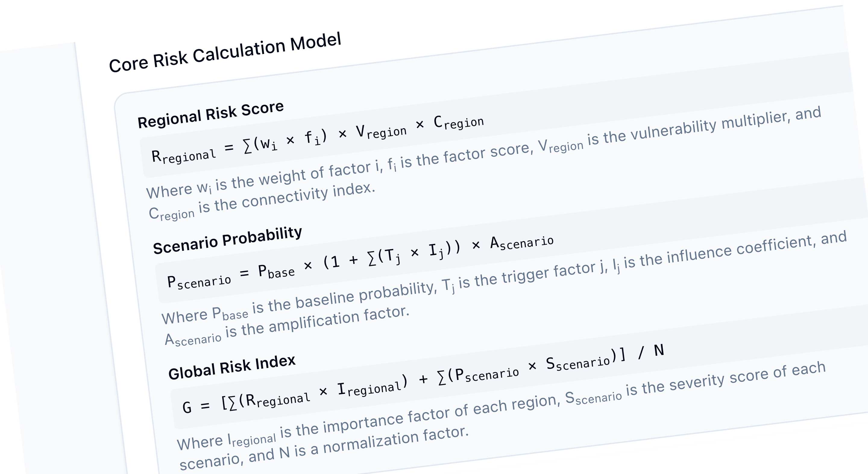Click the N divisor in Global formula
The height and width of the screenshot is (474, 868).
pos(659,350)
